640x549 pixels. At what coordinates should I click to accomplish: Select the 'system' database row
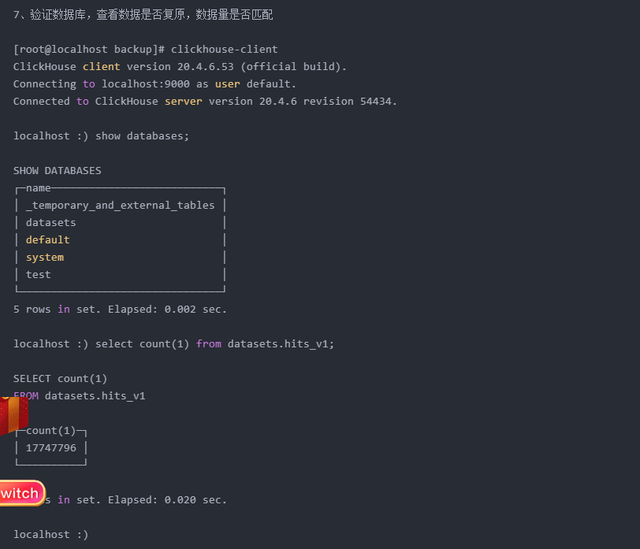point(45,257)
